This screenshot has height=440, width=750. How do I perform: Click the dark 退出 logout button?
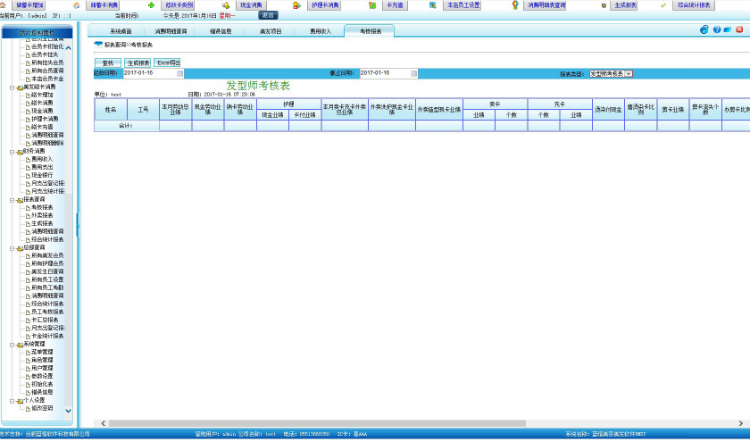[x=268, y=15]
